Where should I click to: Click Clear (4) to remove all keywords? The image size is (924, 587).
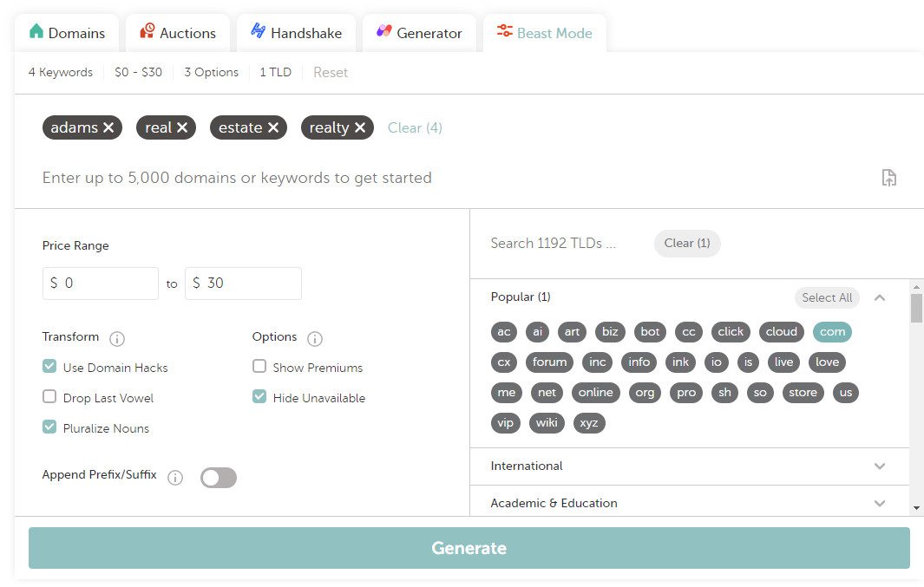pyautogui.click(x=415, y=127)
